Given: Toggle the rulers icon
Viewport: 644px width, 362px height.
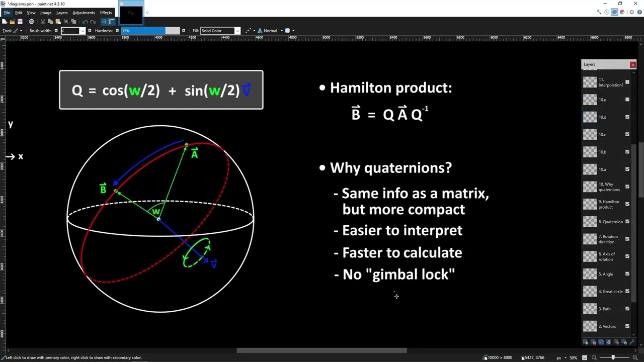Looking at the screenshot, I should [x=112, y=22].
